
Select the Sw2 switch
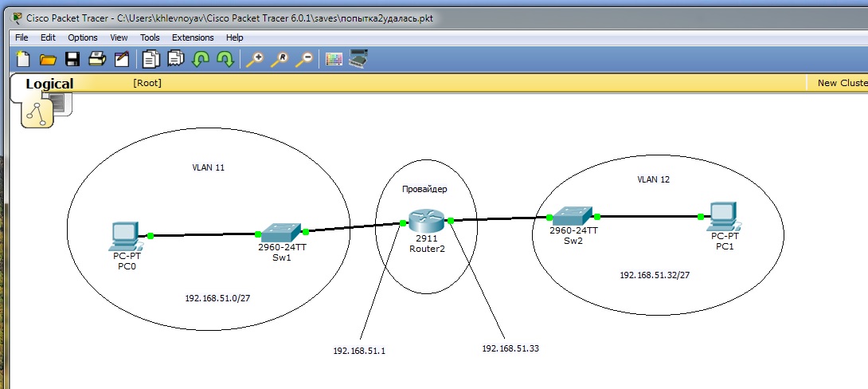(x=573, y=214)
